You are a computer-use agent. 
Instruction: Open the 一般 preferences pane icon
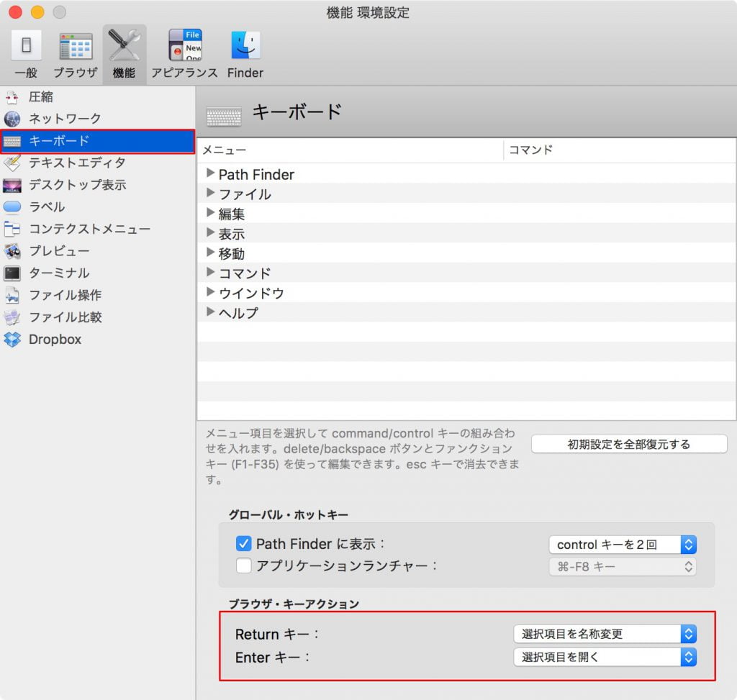(x=27, y=45)
